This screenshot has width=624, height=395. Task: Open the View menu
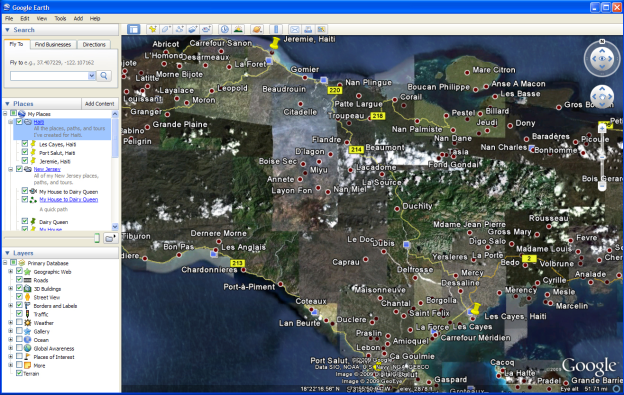coord(42,18)
